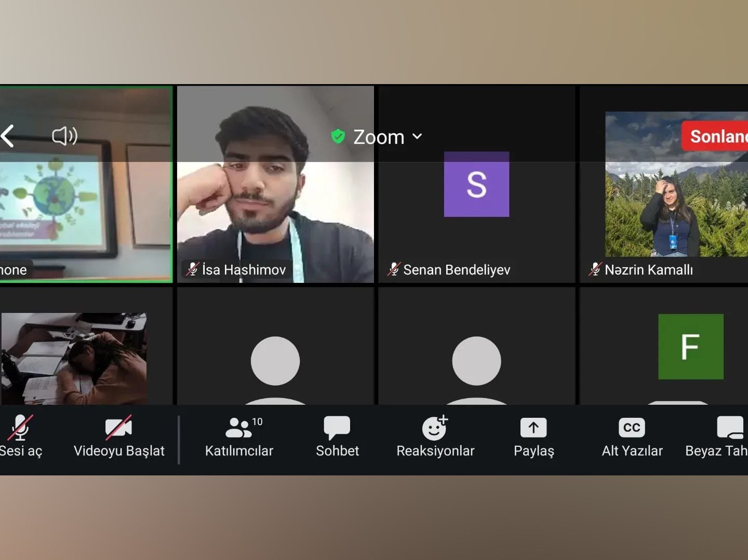The width and height of the screenshot is (748, 560).
Task: Start camera using Videoyu Başlat
Action: click(x=119, y=436)
